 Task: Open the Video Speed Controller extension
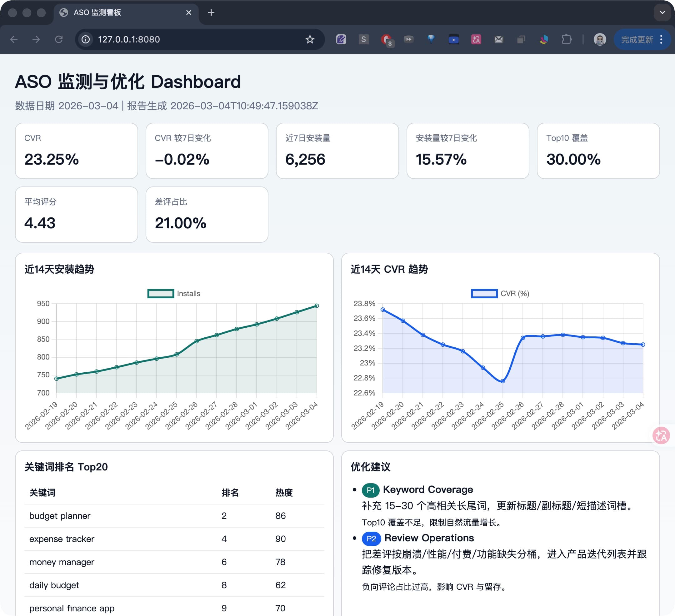(x=409, y=39)
